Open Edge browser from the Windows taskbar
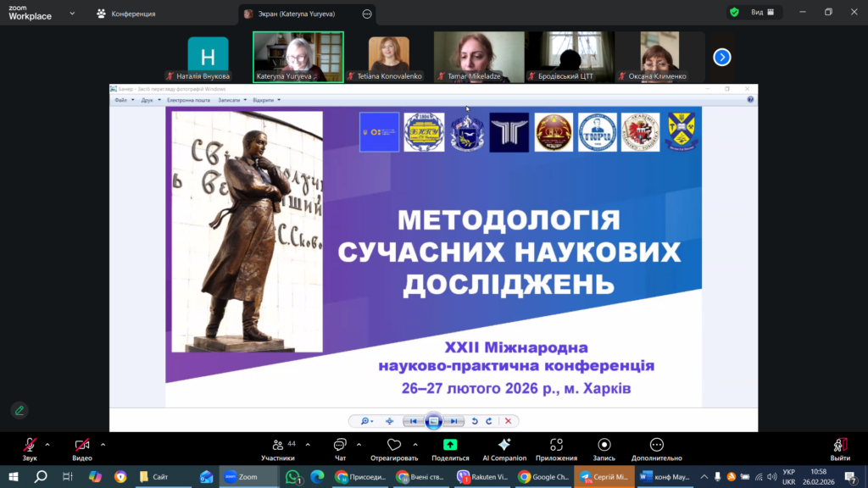868x488 pixels. click(x=317, y=477)
